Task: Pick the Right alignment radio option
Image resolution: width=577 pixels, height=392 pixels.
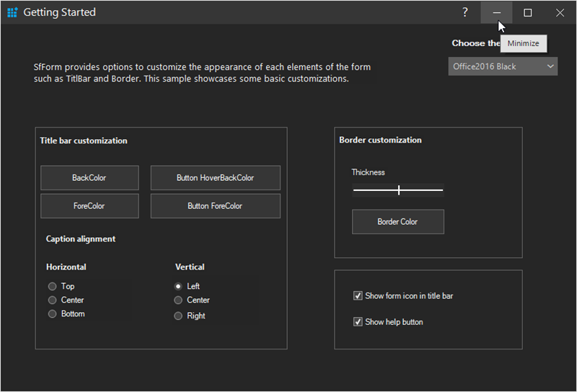Action: (x=178, y=316)
